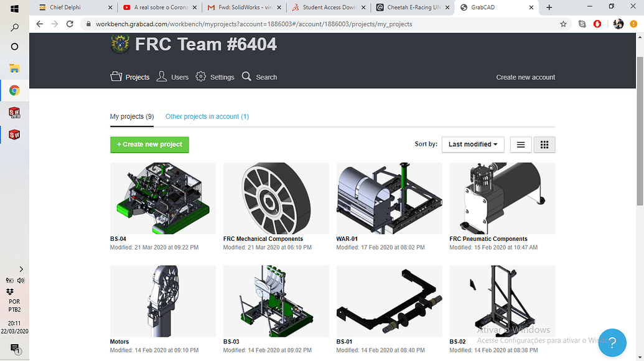This screenshot has height=361, width=644.
Task: Open the Chrome profile avatar
Action: (618, 24)
